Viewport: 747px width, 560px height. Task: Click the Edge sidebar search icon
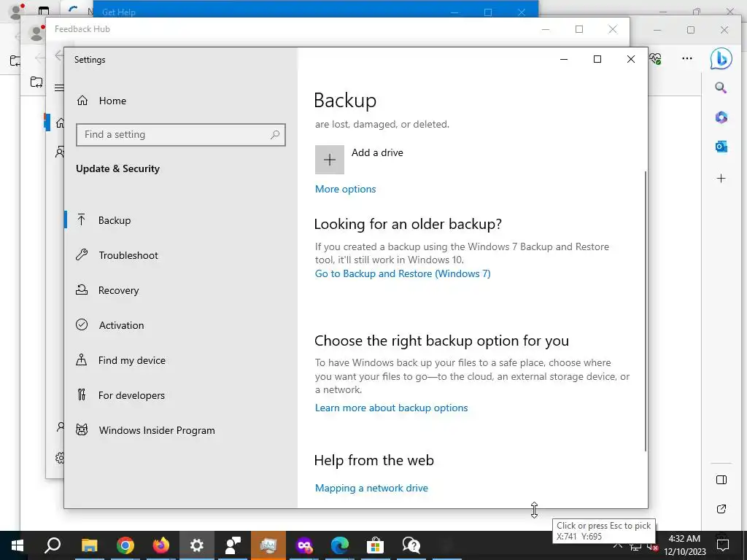721,87
